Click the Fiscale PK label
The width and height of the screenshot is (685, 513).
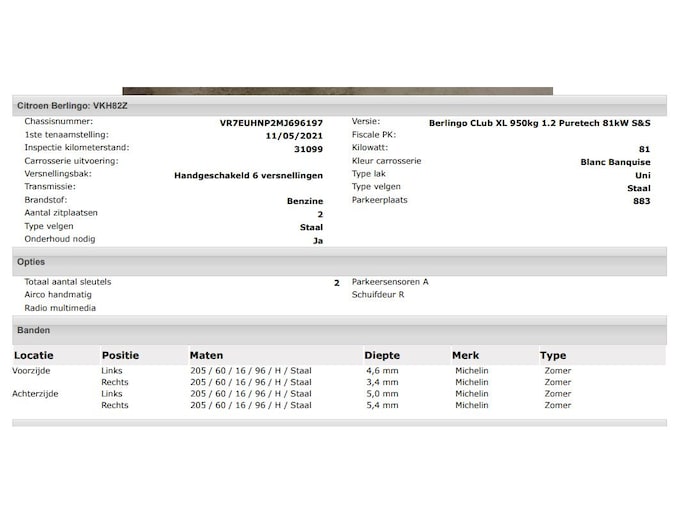[374, 135]
